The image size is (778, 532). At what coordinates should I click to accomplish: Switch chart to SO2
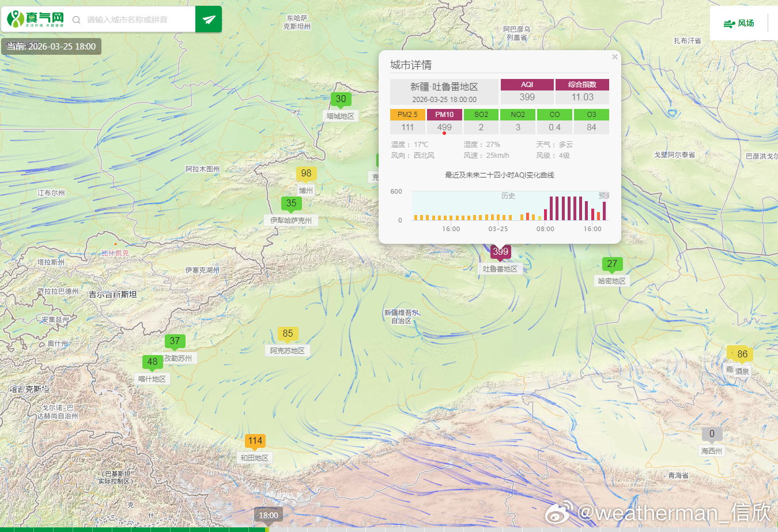(x=481, y=115)
